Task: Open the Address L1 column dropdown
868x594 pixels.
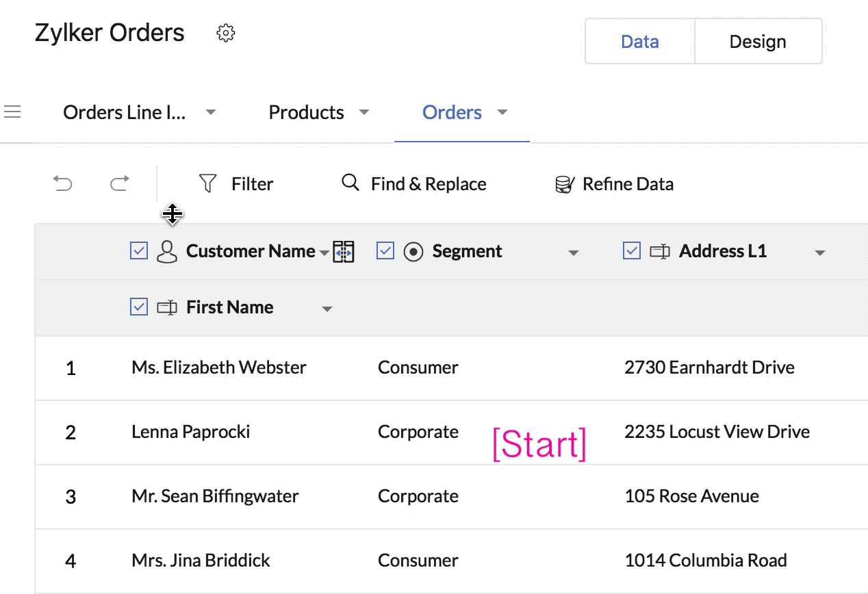Action: click(x=819, y=253)
